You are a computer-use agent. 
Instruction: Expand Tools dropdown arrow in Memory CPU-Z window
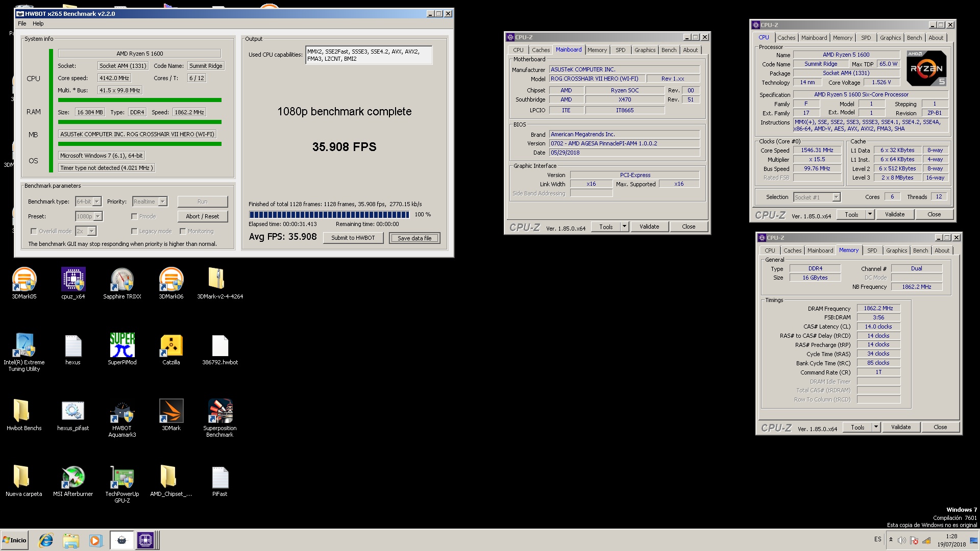tap(876, 427)
